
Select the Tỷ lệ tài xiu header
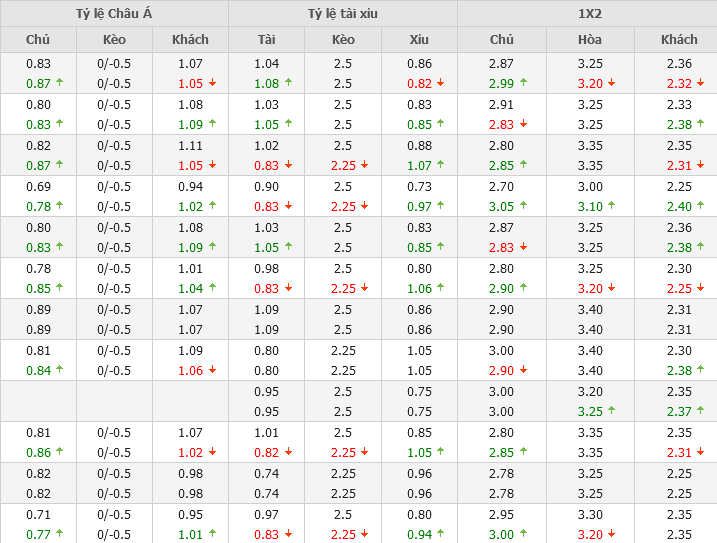pos(343,13)
